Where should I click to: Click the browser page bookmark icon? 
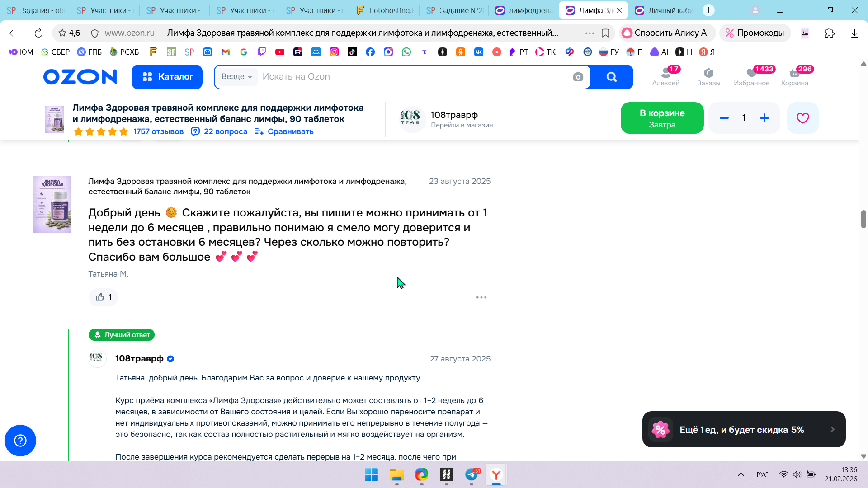(x=605, y=33)
